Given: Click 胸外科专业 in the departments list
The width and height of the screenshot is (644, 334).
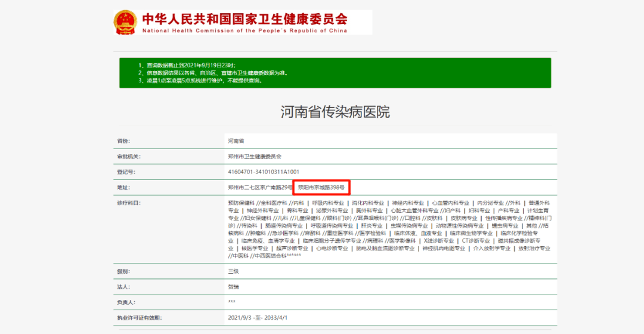Looking at the screenshot, I should click(369, 211).
